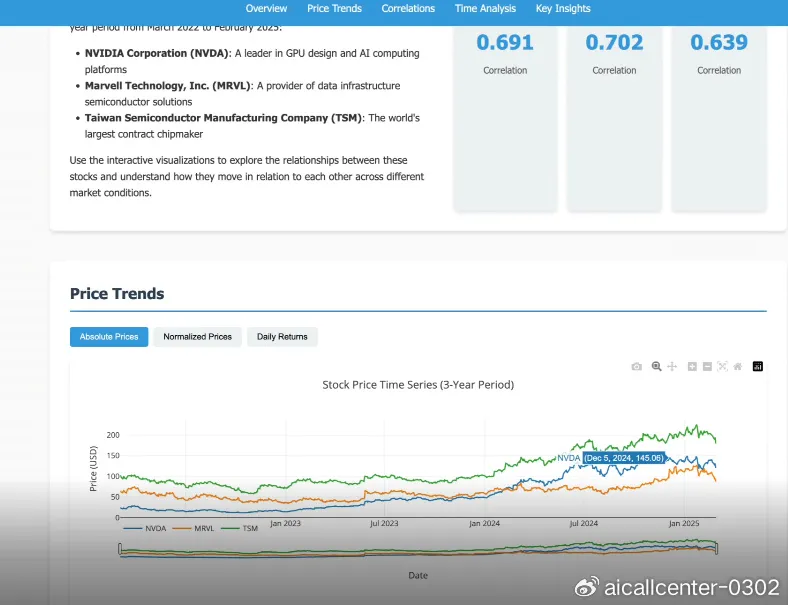This screenshot has height=605, width=788.
Task: Open the Price Trends nav link
Action: (334, 9)
